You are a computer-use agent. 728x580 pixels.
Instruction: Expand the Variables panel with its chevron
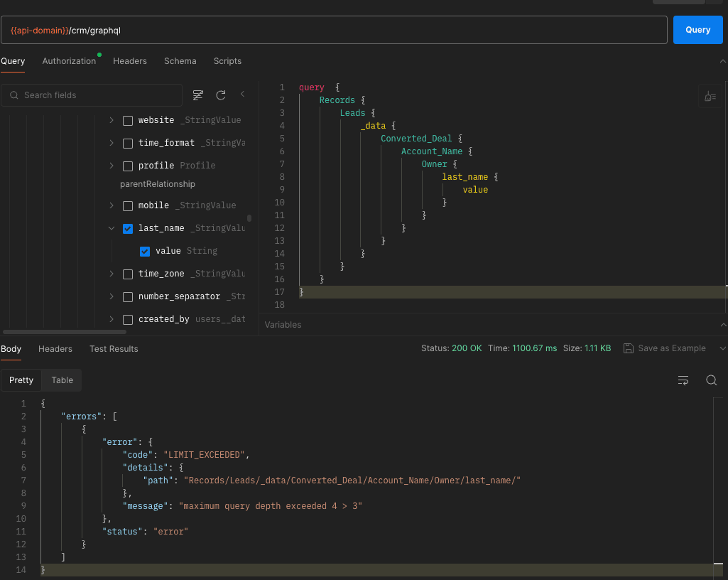pos(723,325)
